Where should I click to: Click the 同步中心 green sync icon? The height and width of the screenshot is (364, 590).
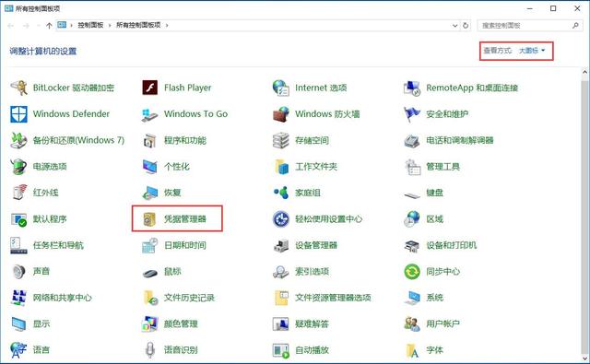click(412, 272)
